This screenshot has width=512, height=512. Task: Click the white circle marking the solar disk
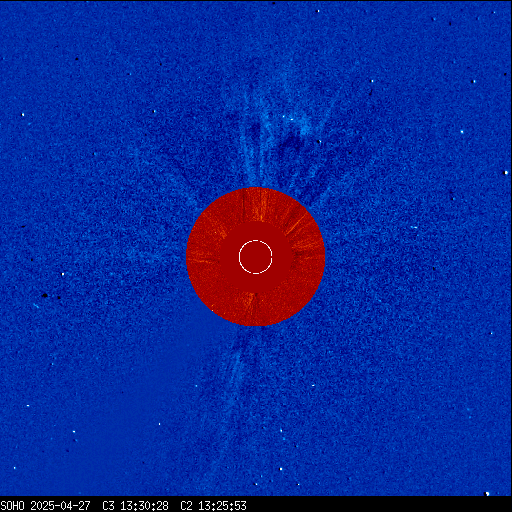coord(256,257)
